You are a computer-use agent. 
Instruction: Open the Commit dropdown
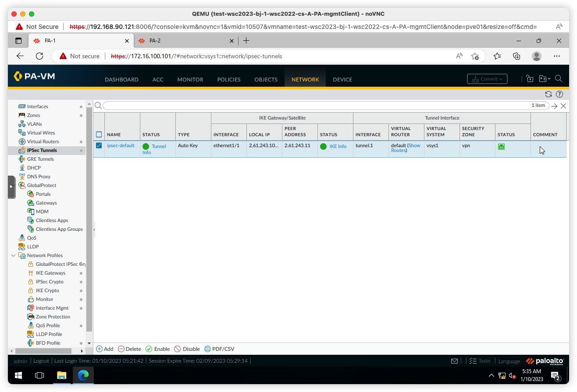[x=487, y=79]
